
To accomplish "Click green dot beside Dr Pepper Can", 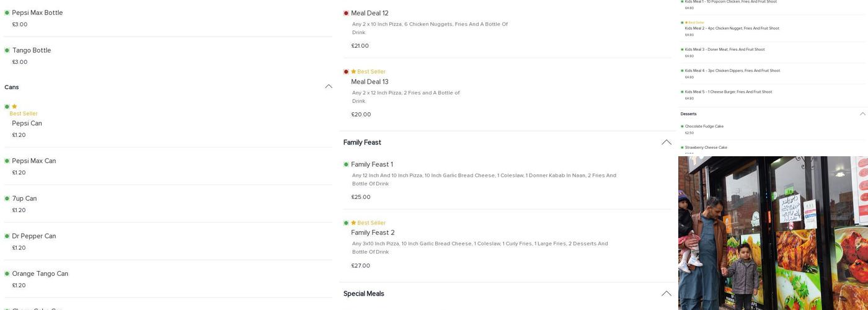I will 7,236.
